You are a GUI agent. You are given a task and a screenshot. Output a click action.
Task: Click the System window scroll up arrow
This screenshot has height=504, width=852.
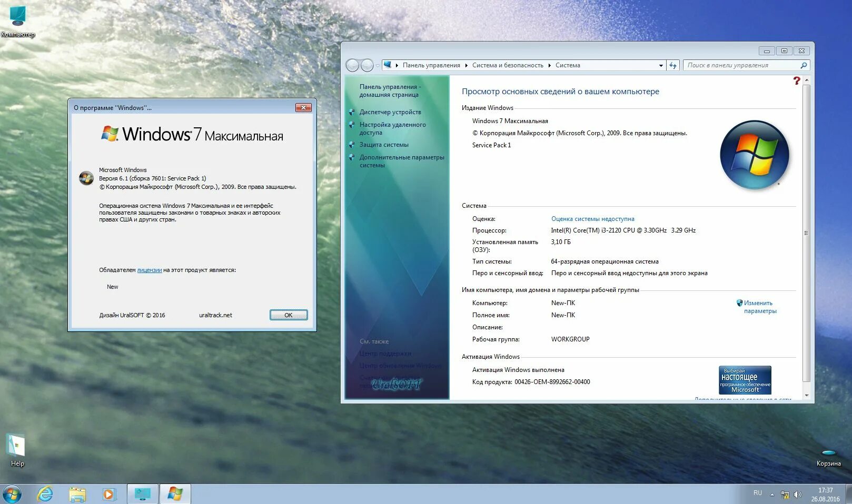point(806,80)
